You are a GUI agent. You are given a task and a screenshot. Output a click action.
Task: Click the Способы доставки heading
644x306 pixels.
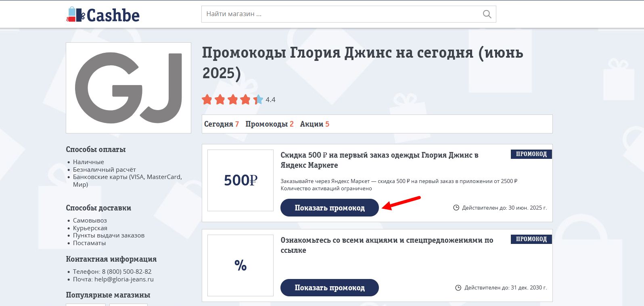98,208
